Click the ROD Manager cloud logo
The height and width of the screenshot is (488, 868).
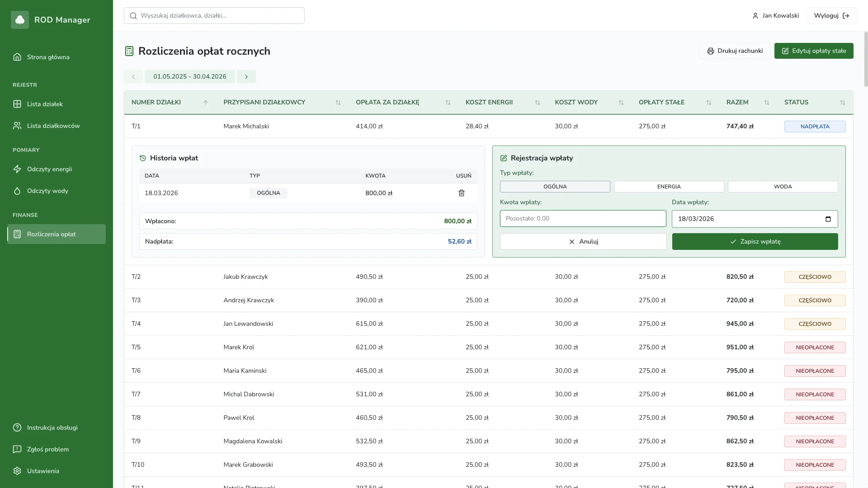click(20, 20)
